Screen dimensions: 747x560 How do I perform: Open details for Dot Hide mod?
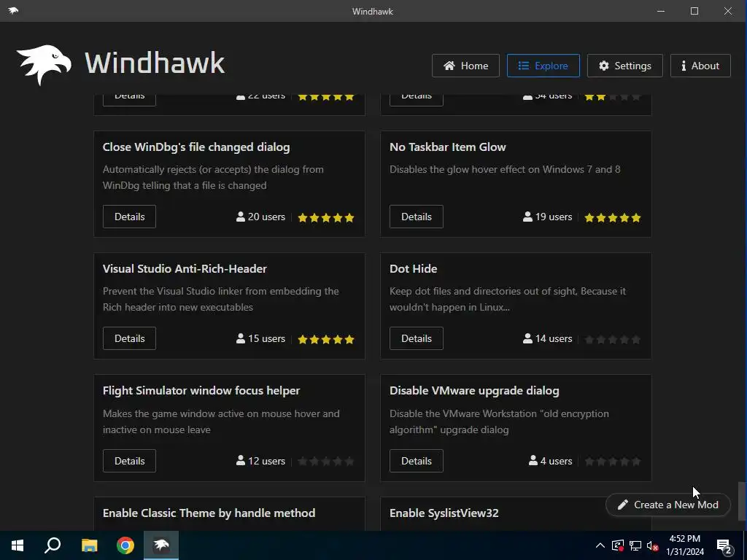point(417,338)
